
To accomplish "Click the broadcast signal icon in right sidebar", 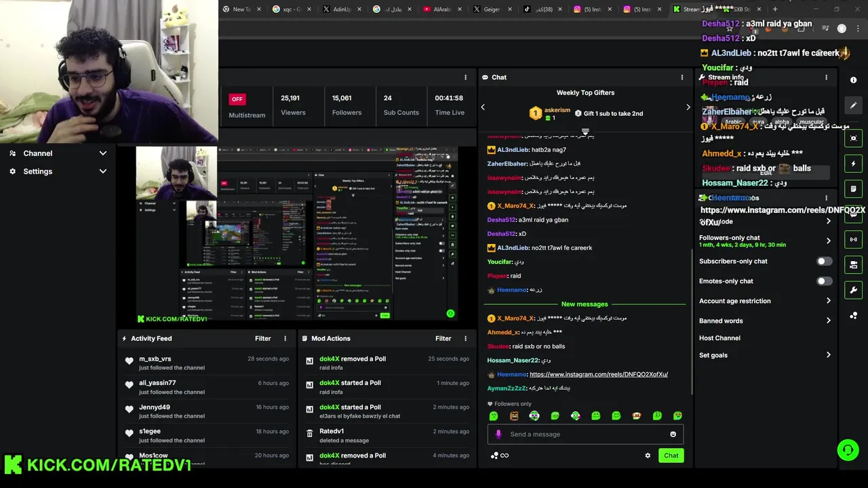I will (x=853, y=239).
